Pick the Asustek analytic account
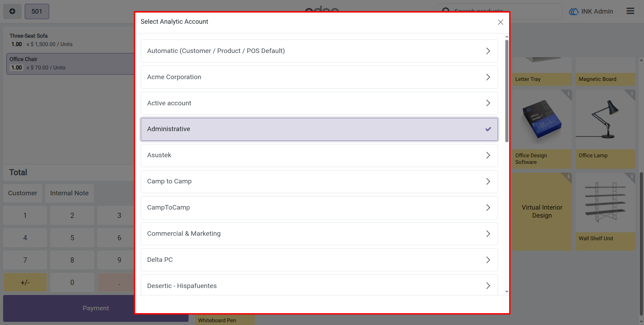The image size is (644, 325). [319, 155]
